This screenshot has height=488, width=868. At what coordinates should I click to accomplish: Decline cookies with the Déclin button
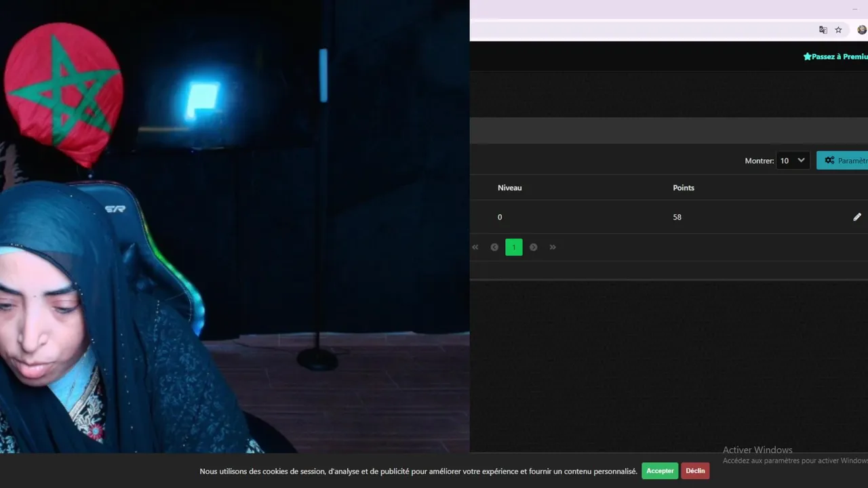tap(695, 471)
